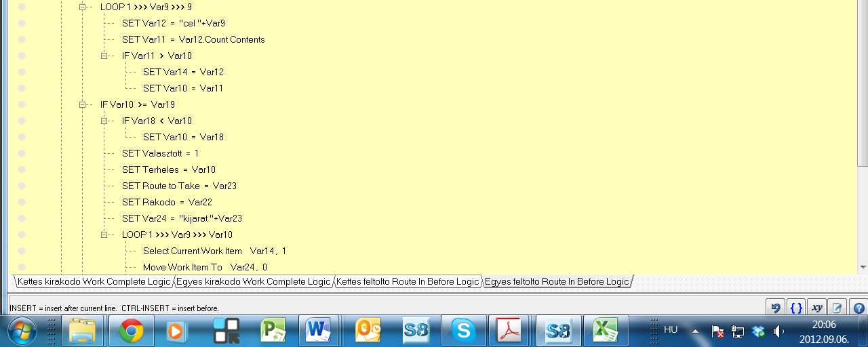Launch Google Chrome from the taskbar
The width and height of the screenshot is (868, 347).
click(131, 331)
